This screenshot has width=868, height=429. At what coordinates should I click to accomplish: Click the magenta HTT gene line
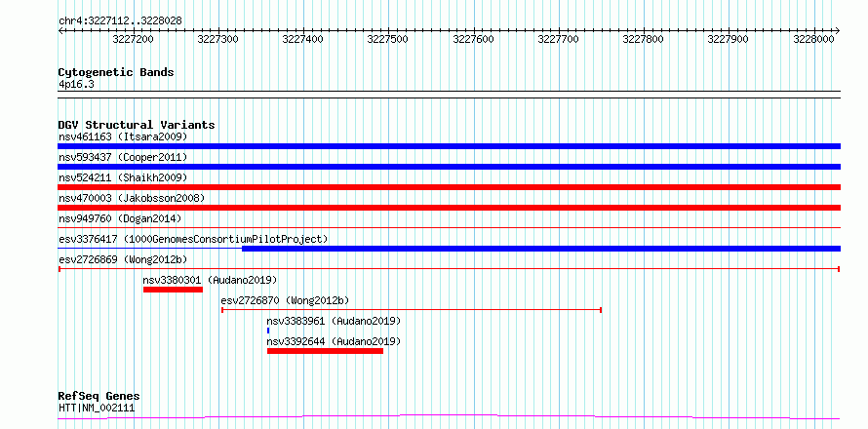point(449,417)
